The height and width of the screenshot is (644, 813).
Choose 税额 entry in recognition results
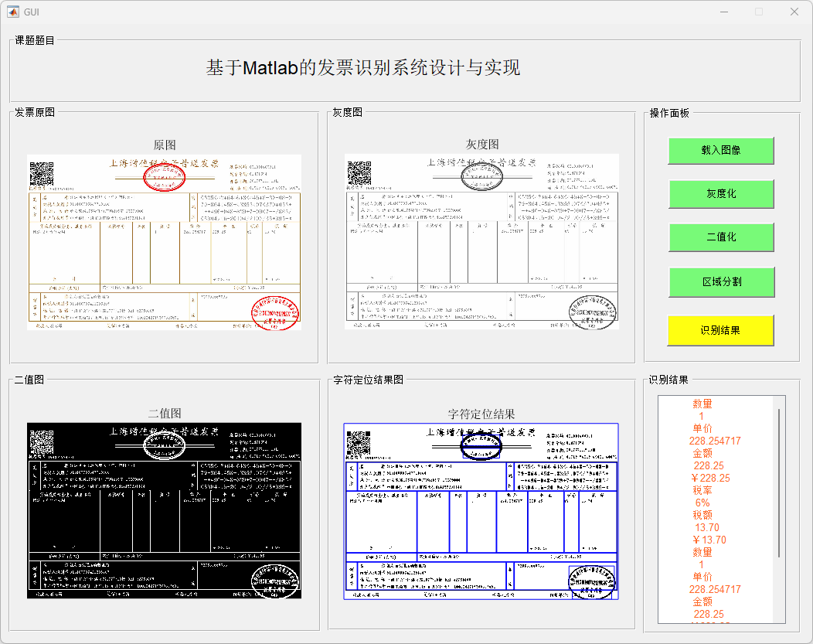702,515
